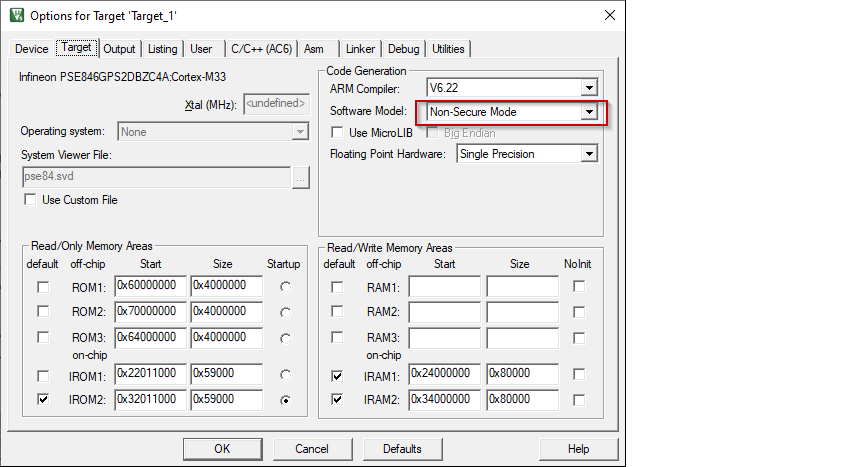
Task: Check the Use Custom File option
Action: 30,200
